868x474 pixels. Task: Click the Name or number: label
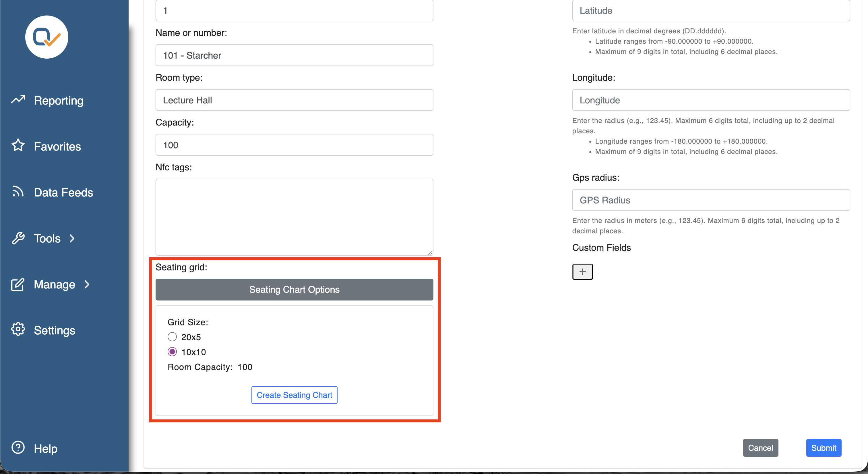pos(191,33)
